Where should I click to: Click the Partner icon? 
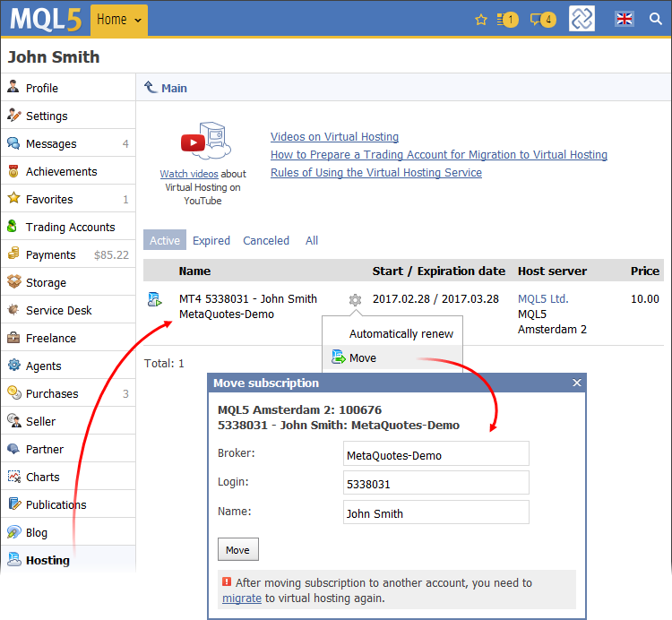(x=13, y=449)
